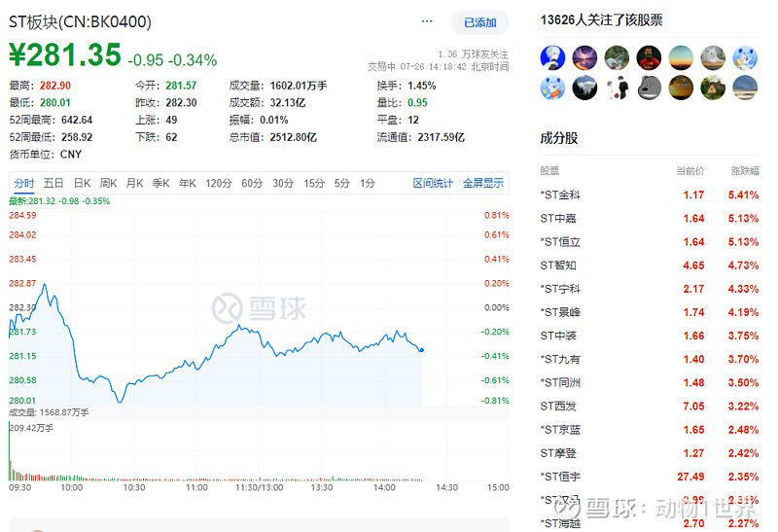Open the *ST恒宇 stock row
Image resolution: width=778 pixels, height=532 pixels.
(x=650, y=477)
